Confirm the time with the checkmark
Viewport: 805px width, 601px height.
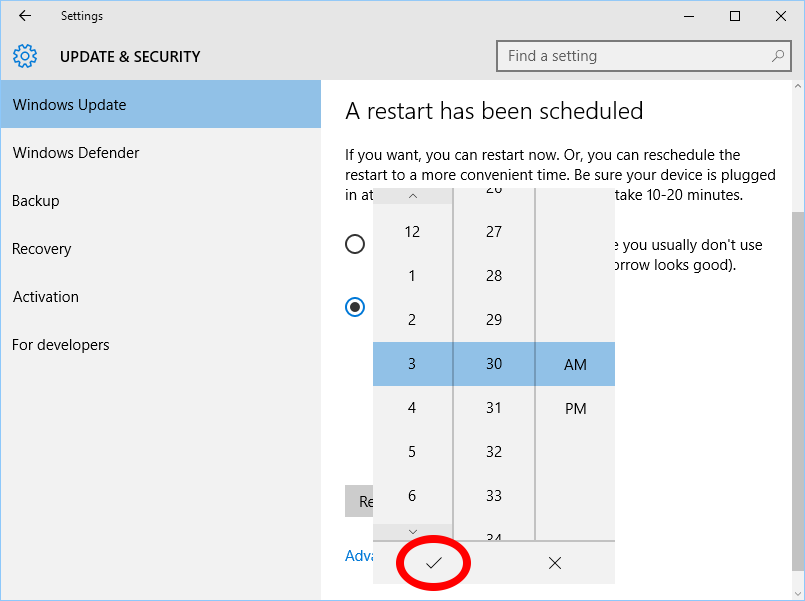tap(433, 563)
